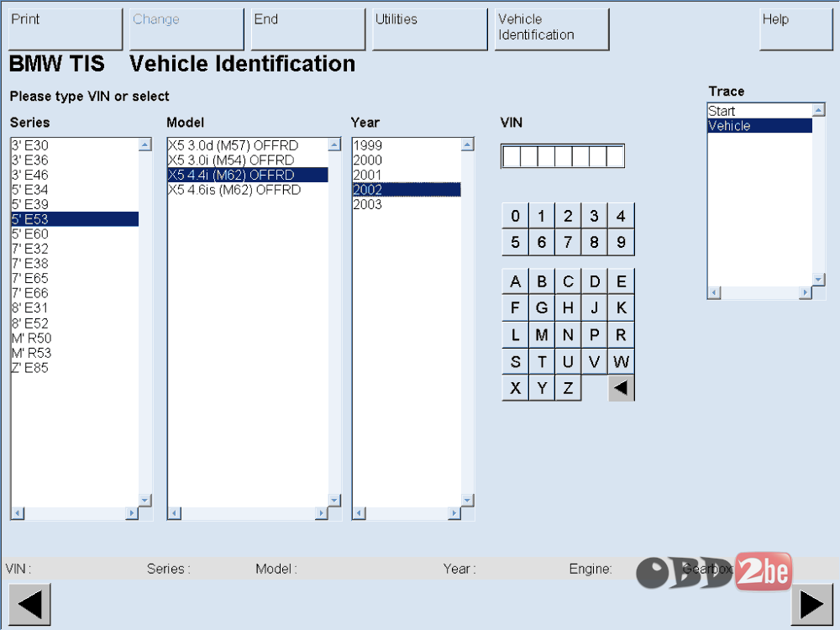Viewport: 840px width, 630px height.
Task: Click the Series list scroll-up arrow
Action: [145, 144]
